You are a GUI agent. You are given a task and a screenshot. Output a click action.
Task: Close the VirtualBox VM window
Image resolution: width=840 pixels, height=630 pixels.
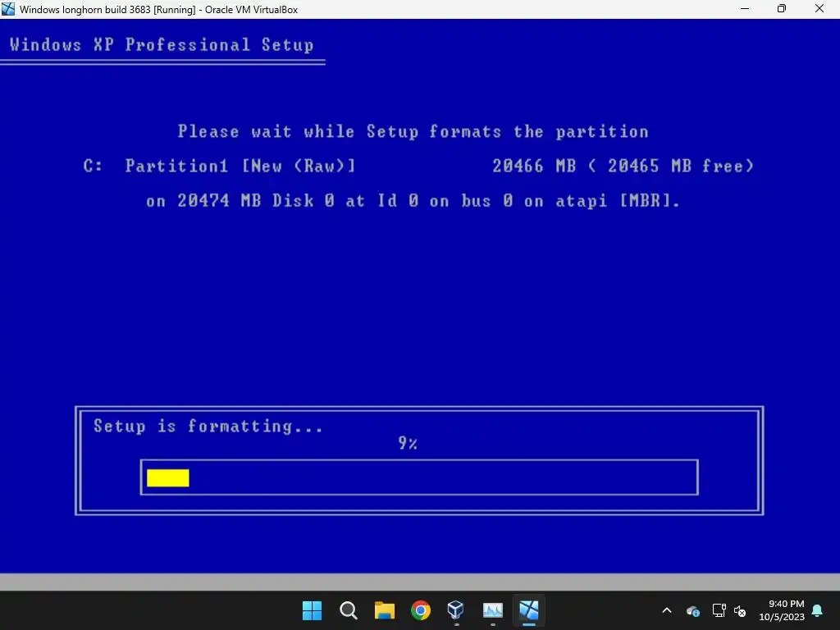click(819, 9)
